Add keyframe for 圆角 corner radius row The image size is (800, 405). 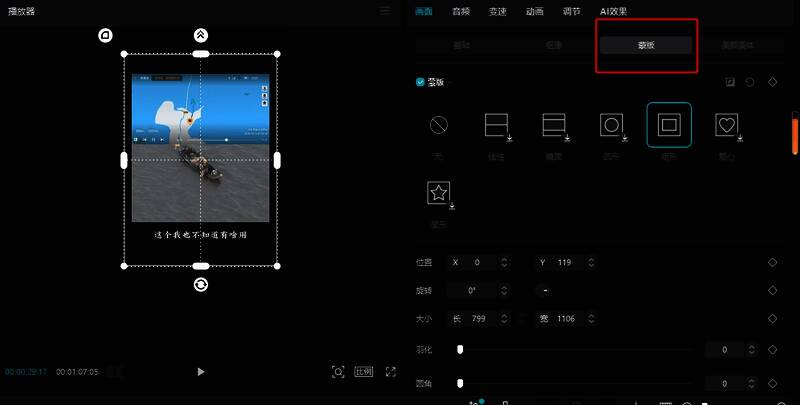point(772,383)
